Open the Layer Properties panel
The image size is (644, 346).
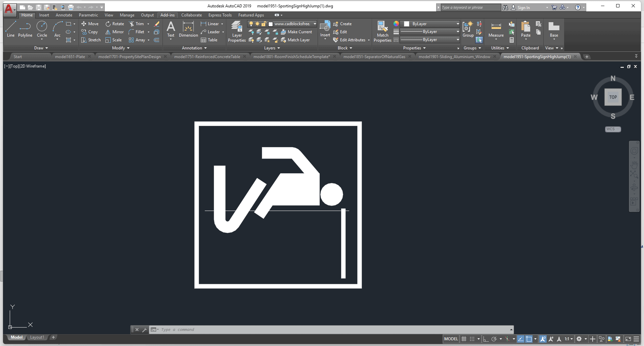(x=237, y=31)
